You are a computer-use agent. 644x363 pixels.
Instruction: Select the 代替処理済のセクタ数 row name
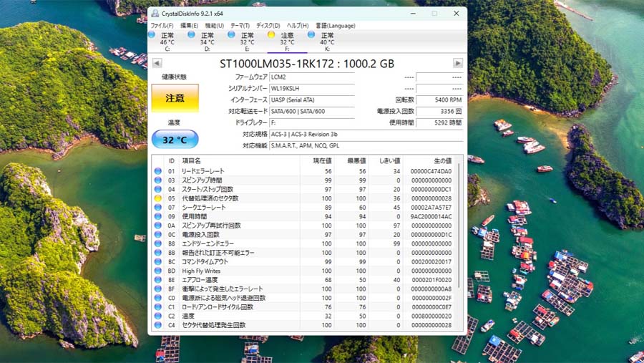[x=210, y=198]
